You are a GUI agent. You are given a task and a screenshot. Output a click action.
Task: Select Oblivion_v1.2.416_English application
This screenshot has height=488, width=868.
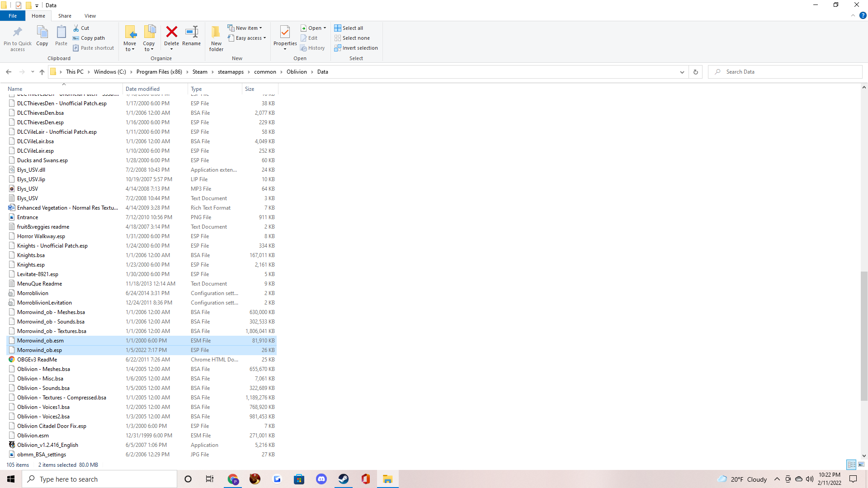[142, 445]
